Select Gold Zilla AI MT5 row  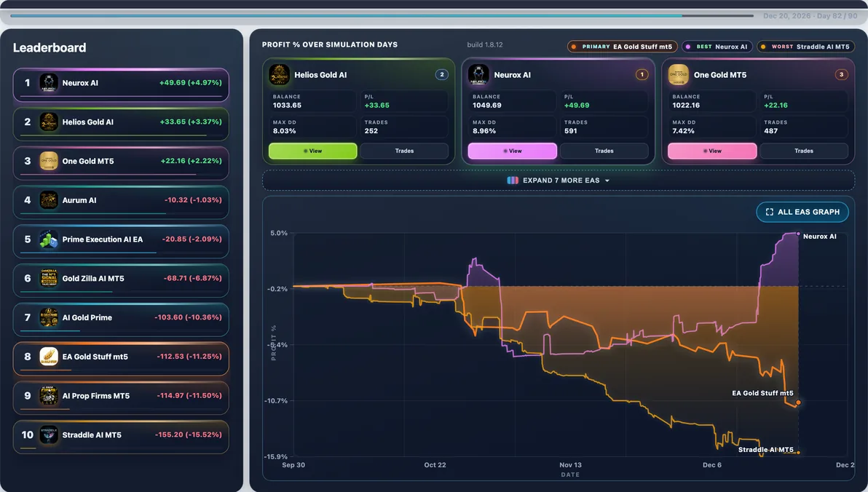point(121,280)
